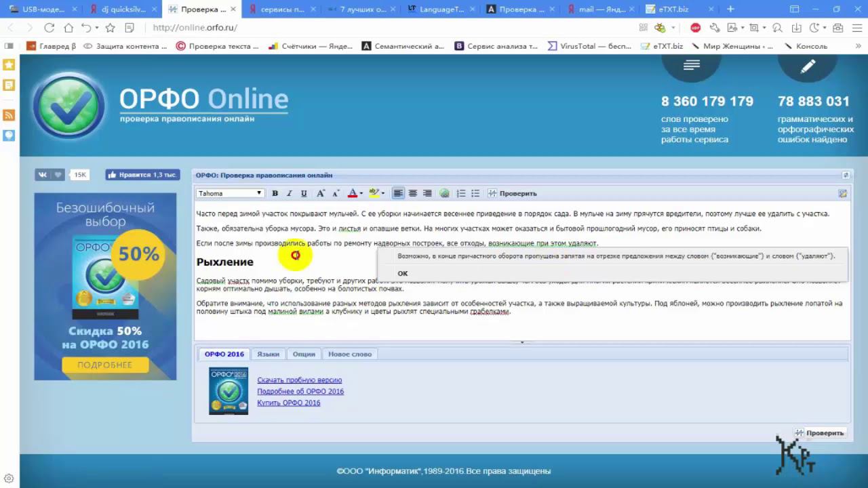Open the highlight color dropdown arrow
Screen dimensions: 868x488
382,193
